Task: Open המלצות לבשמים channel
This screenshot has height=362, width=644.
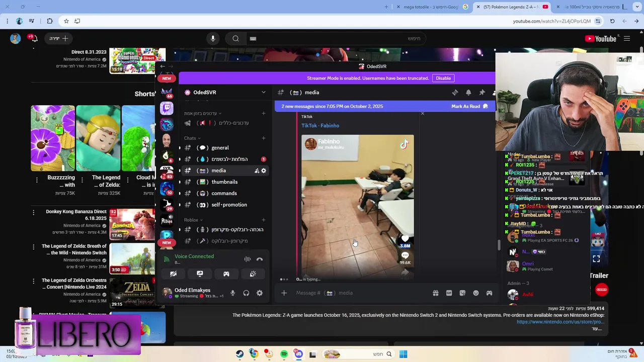Action: pos(224,159)
